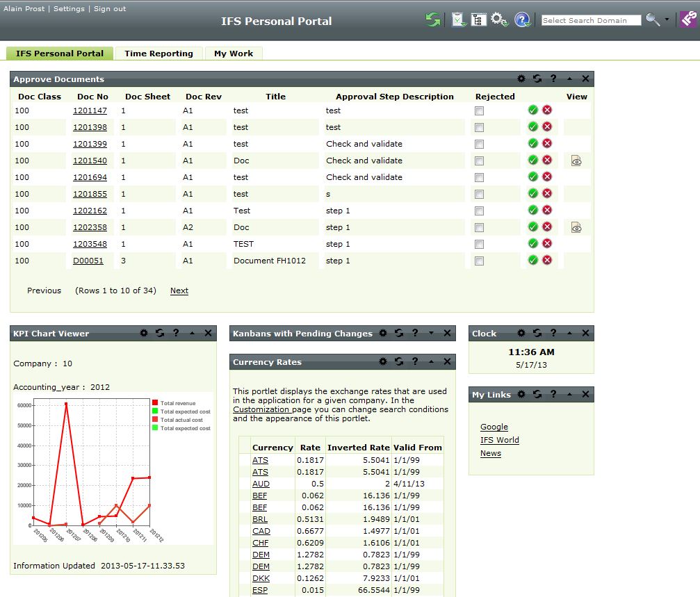700x597 pixels.
Task: Open the IFS World link
Action: coord(499,440)
